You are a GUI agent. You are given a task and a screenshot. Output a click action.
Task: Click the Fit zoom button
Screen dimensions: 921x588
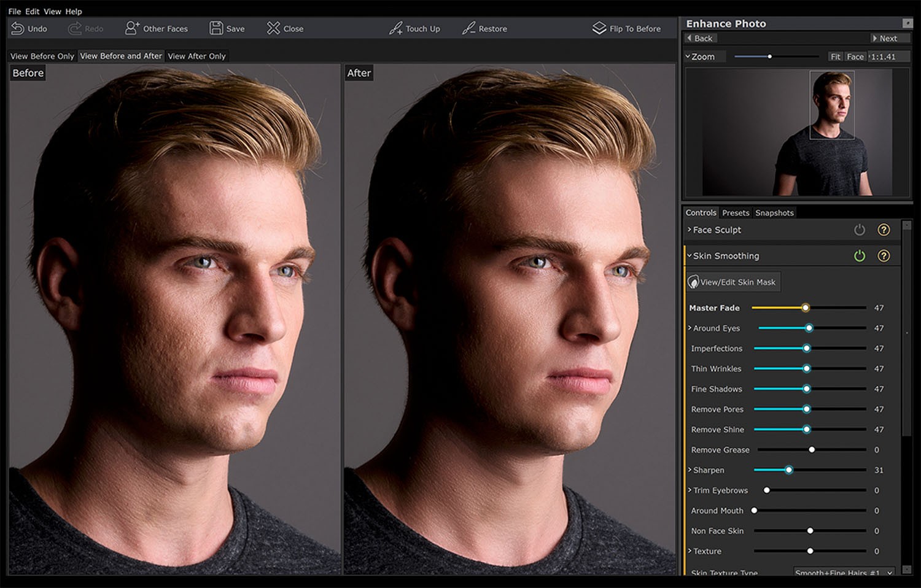click(836, 56)
